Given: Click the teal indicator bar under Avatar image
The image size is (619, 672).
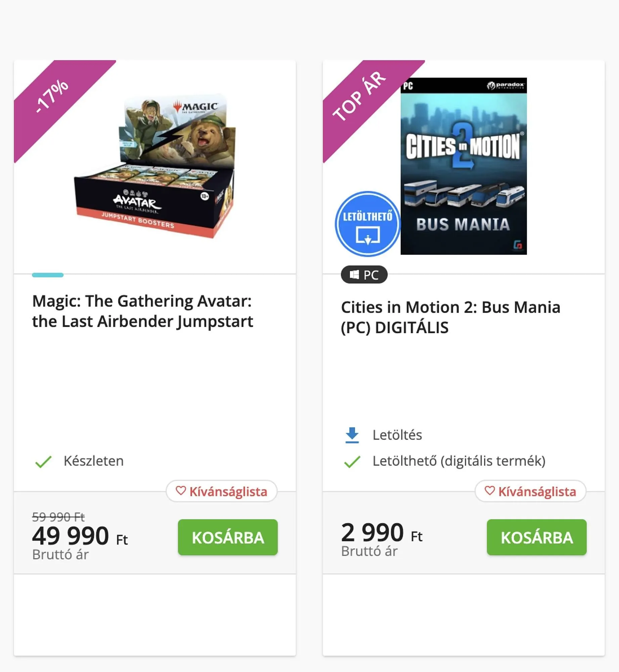Looking at the screenshot, I should click(x=48, y=275).
